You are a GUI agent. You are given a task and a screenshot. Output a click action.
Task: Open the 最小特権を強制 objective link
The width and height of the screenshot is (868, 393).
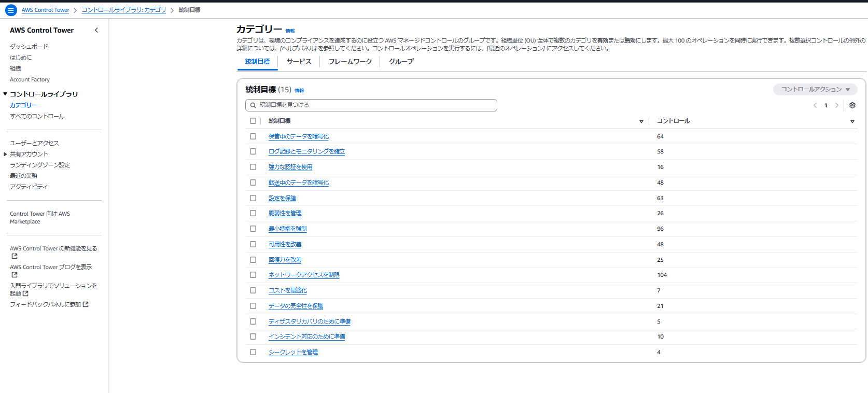(x=287, y=229)
